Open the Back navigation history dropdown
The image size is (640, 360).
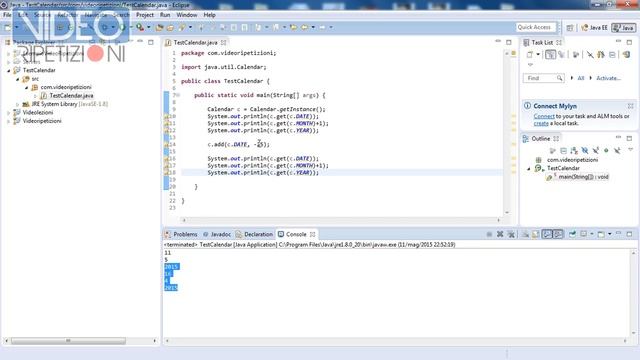tap(313, 27)
